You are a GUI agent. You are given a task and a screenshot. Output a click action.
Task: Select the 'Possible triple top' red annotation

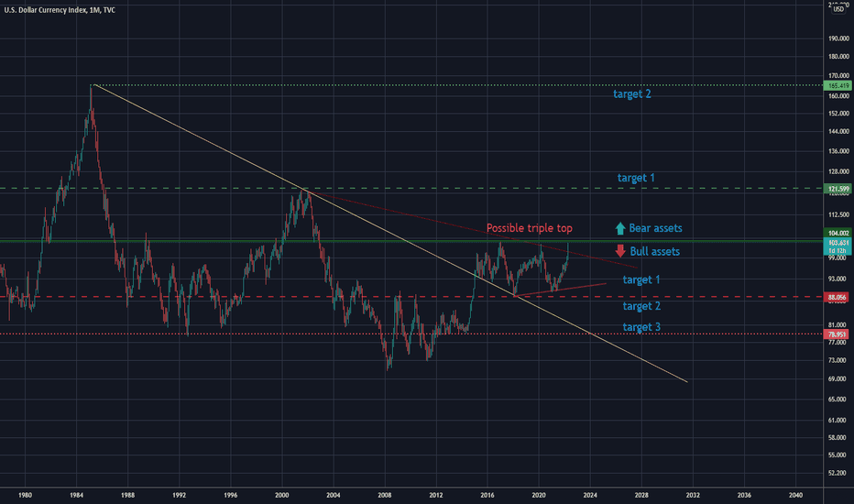[x=530, y=228]
